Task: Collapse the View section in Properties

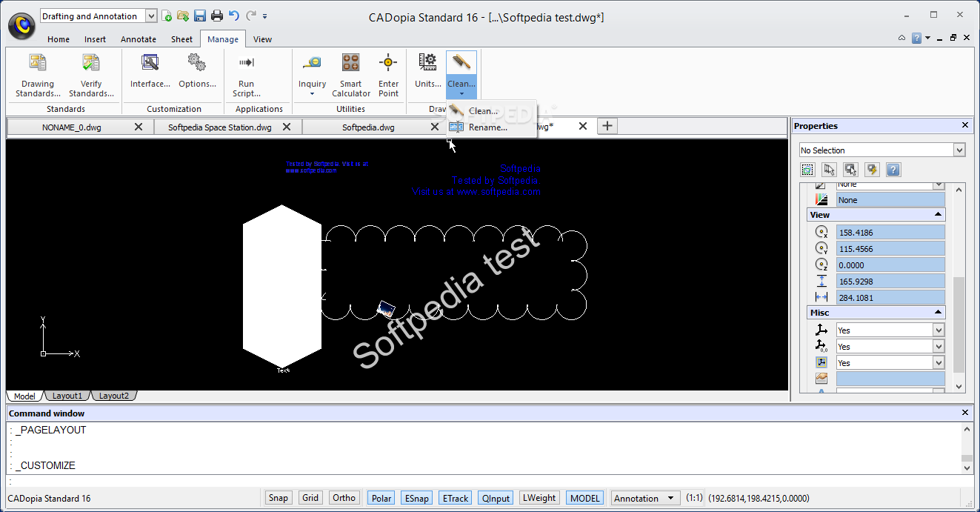Action: click(939, 215)
